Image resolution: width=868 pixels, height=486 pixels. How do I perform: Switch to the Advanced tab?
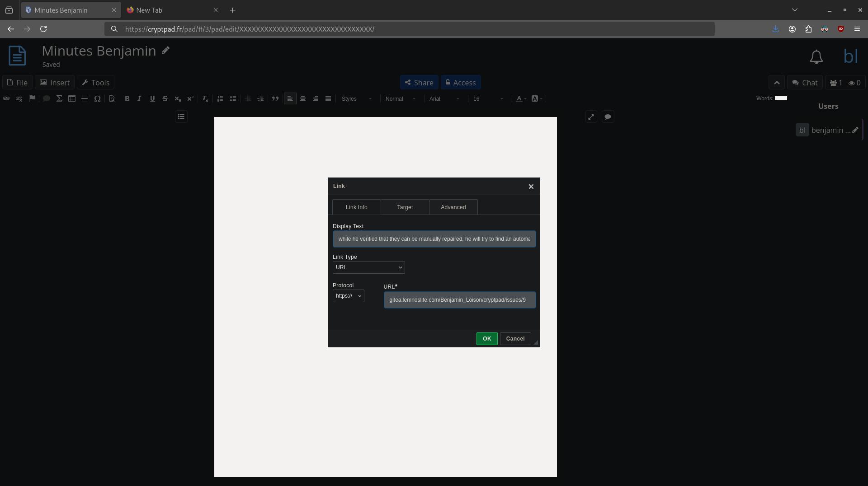453,207
